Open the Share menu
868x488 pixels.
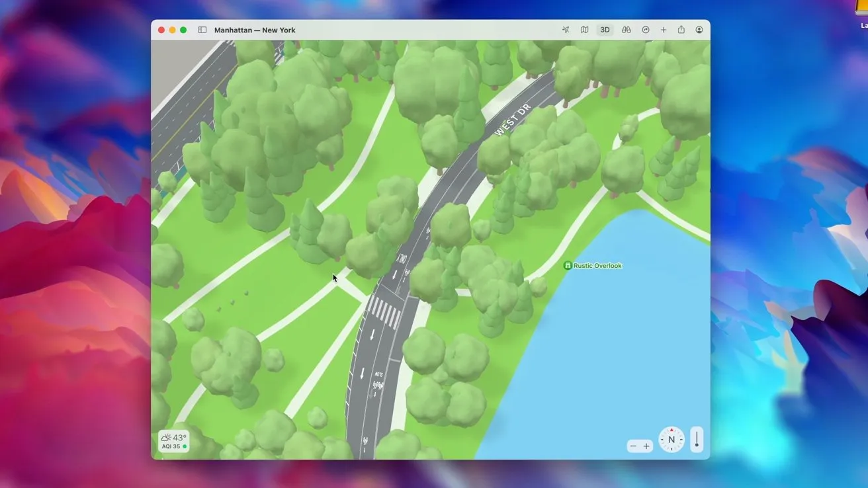tap(681, 30)
